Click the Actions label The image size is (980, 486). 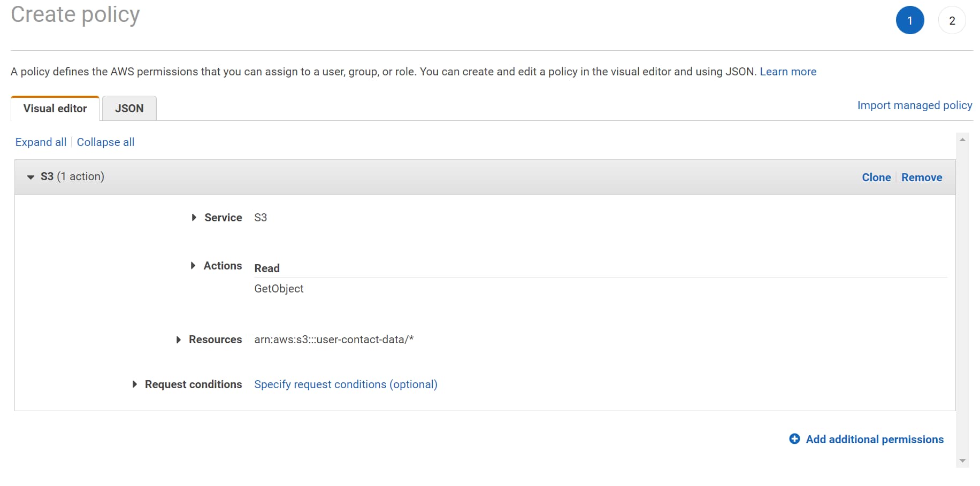coord(223,266)
